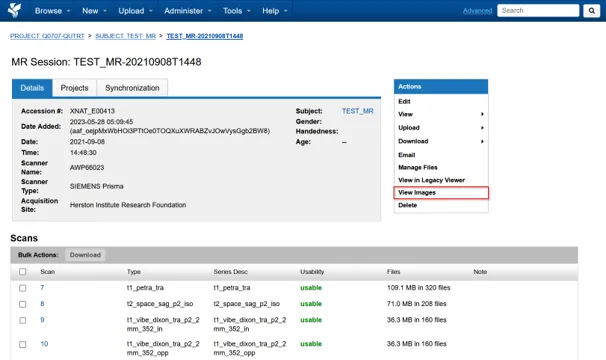Screen dimensions: 606x360
Task: Click usable status for scan 7
Action: click(311, 288)
